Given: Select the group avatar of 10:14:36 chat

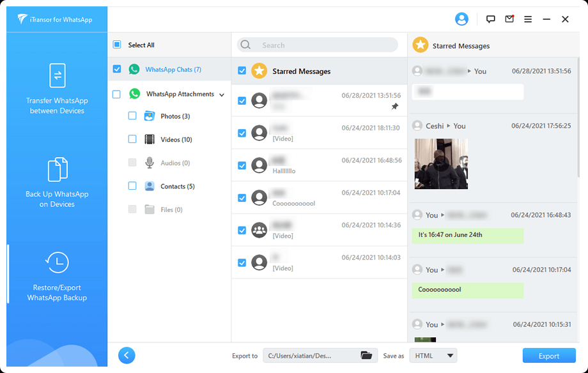Looking at the screenshot, I should 259,230.
